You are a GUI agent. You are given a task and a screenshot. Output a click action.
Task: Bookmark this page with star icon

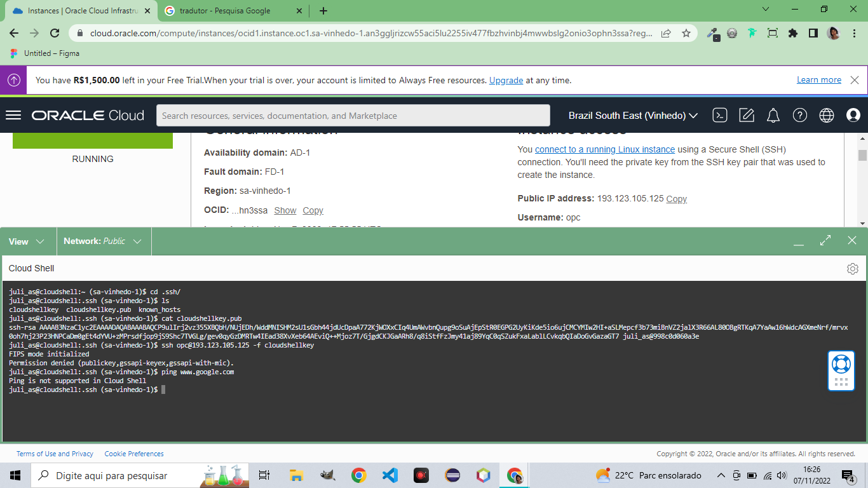click(x=686, y=33)
